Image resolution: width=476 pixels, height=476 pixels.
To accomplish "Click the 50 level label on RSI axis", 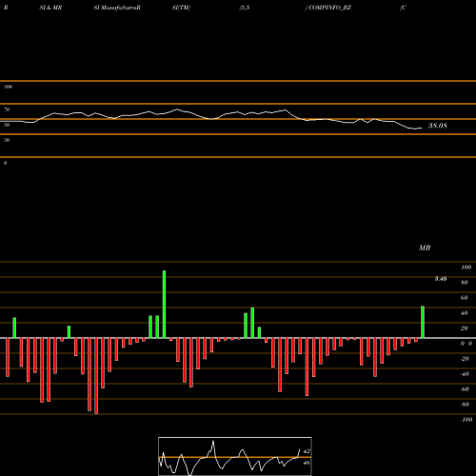I will point(7,125).
